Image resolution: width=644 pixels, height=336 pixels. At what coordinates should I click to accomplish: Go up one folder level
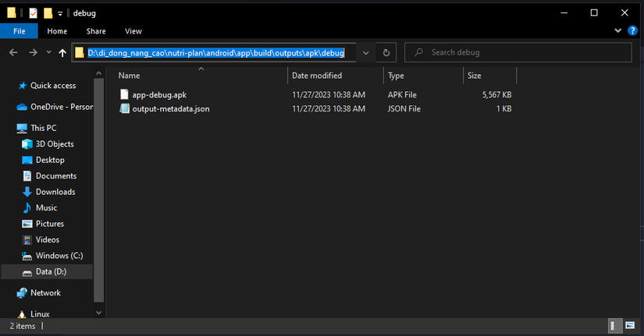pos(62,52)
